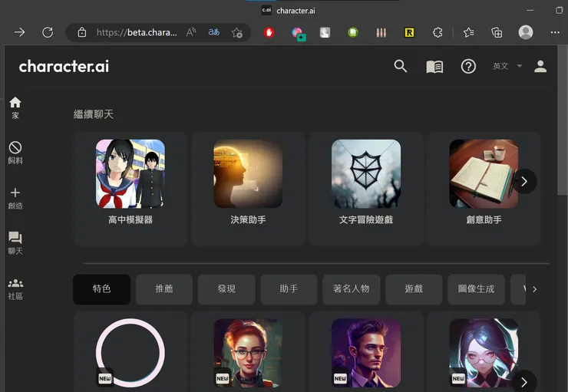
Task: Click the browser profile avatar
Action: [x=526, y=32]
